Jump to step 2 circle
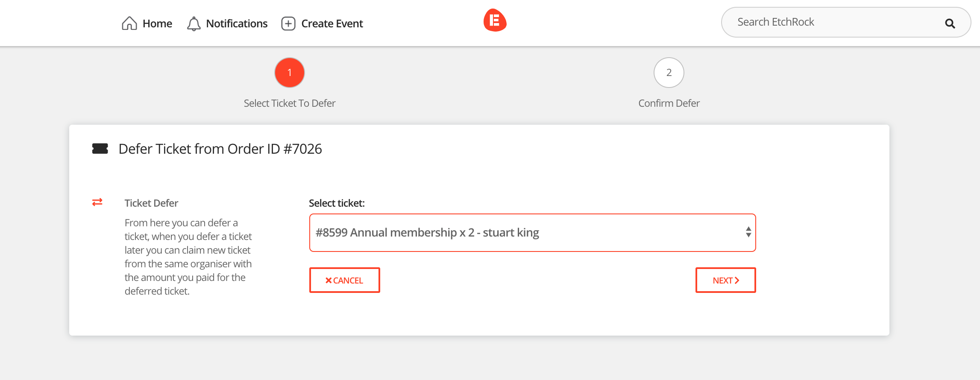 point(669,73)
